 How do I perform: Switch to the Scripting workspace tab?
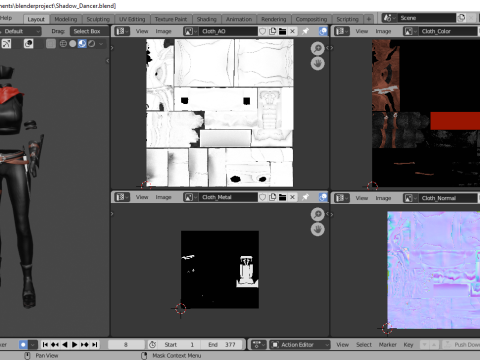coord(347,19)
